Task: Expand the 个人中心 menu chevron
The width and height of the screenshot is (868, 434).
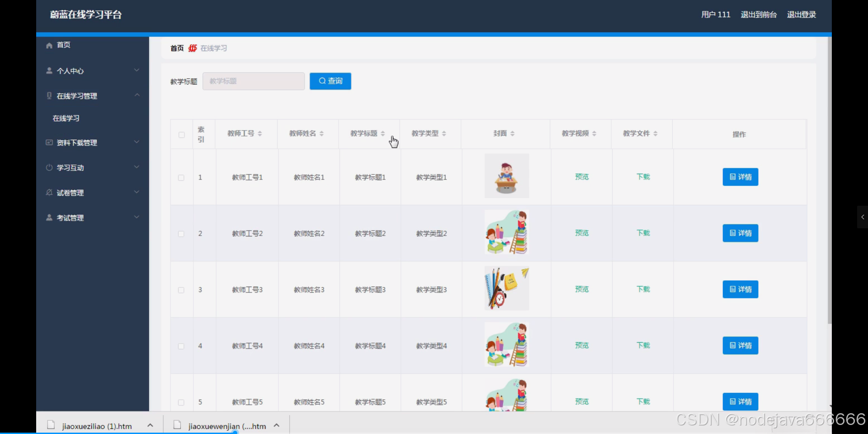Action: pyautogui.click(x=137, y=70)
